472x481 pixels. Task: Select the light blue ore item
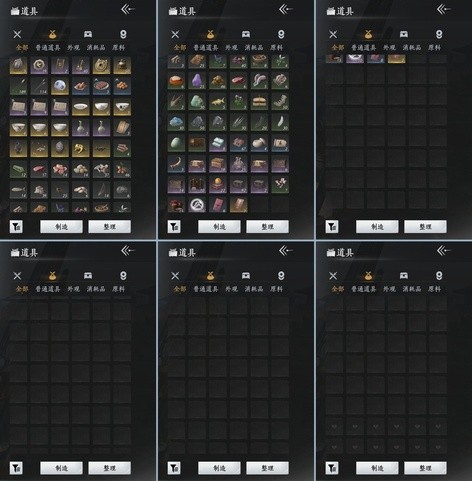click(x=176, y=123)
